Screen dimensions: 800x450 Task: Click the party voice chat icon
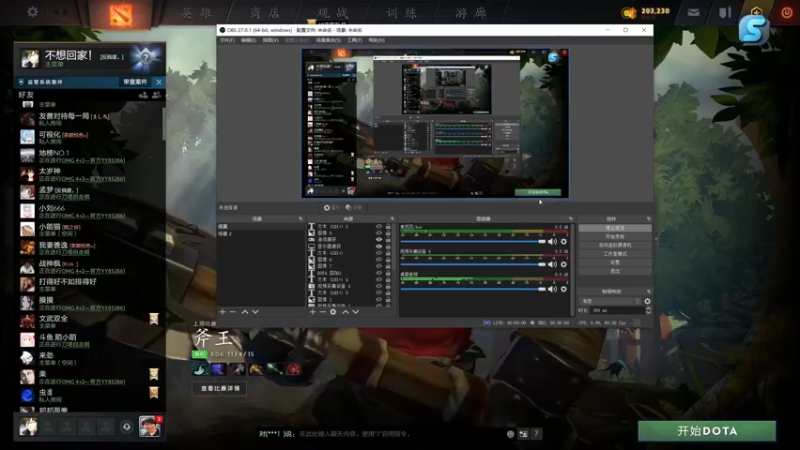[x=127, y=427]
